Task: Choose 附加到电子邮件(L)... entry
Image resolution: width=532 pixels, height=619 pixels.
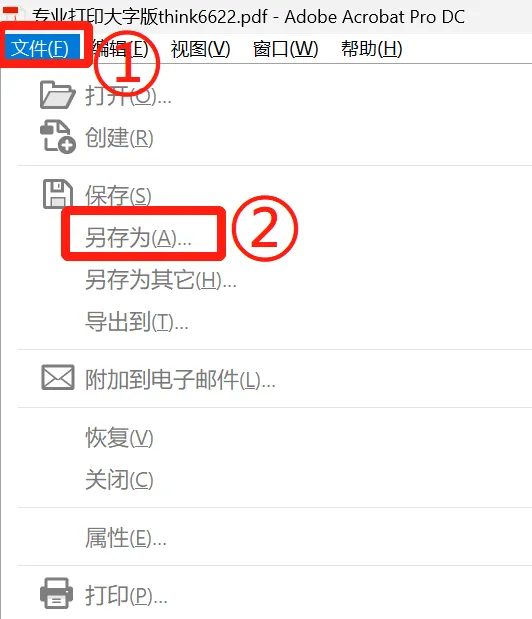Action: pyautogui.click(x=180, y=380)
